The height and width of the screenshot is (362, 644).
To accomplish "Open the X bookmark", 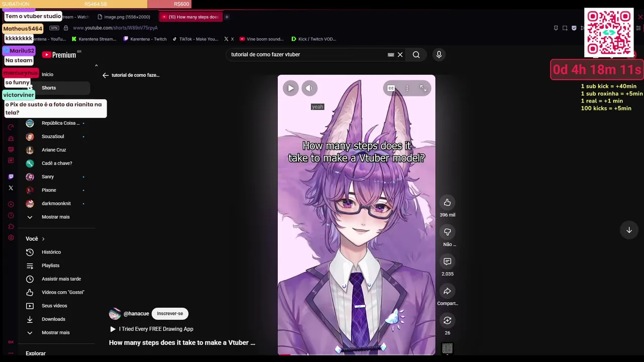I will click(x=229, y=39).
